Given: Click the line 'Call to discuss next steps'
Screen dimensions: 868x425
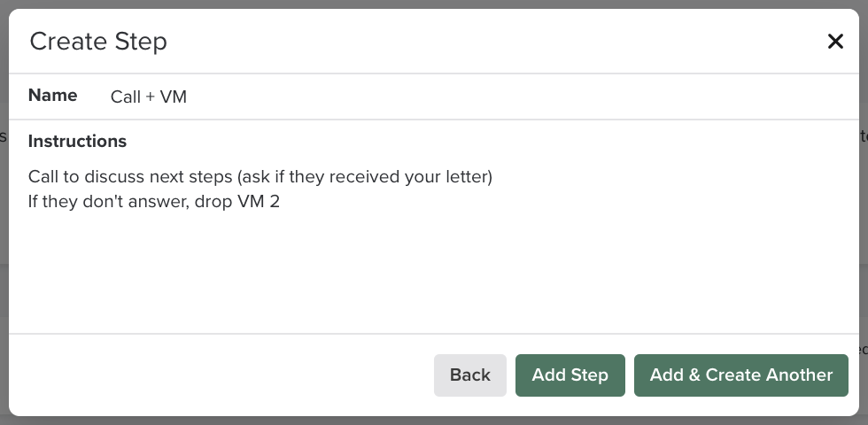Looking at the screenshot, I should (133, 176).
